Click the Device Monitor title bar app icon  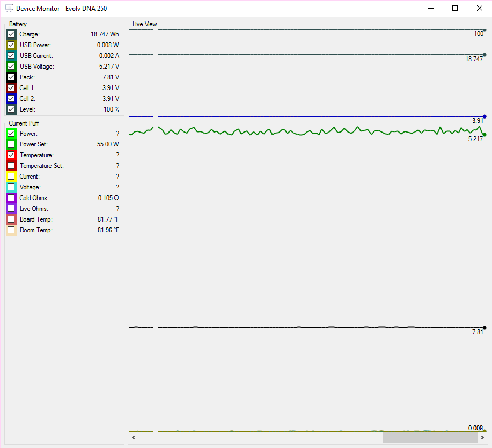tap(9, 8)
